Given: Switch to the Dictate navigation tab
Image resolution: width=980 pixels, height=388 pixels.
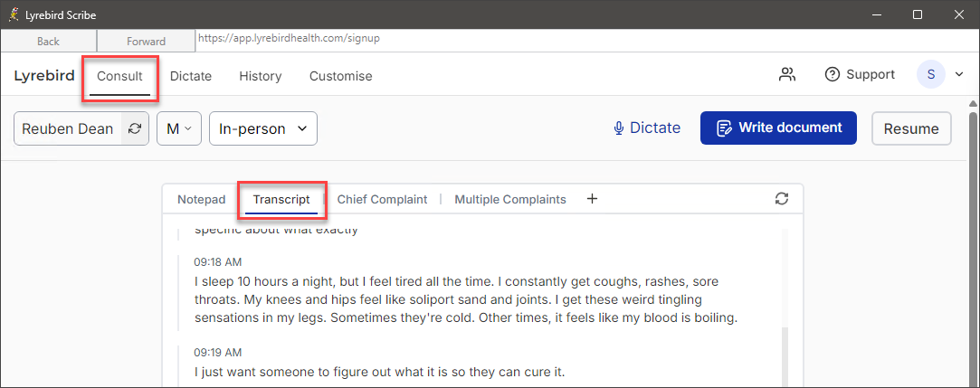Looking at the screenshot, I should (x=191, y=76).
